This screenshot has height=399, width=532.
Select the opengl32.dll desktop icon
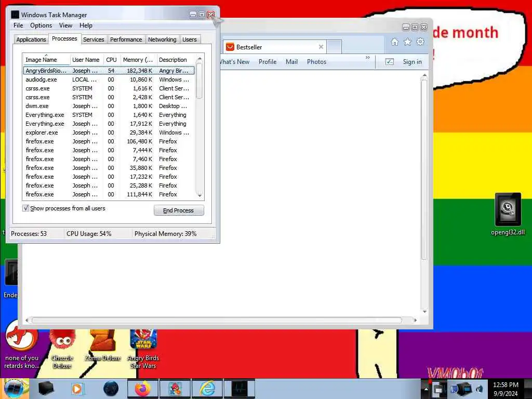point(508,214)
